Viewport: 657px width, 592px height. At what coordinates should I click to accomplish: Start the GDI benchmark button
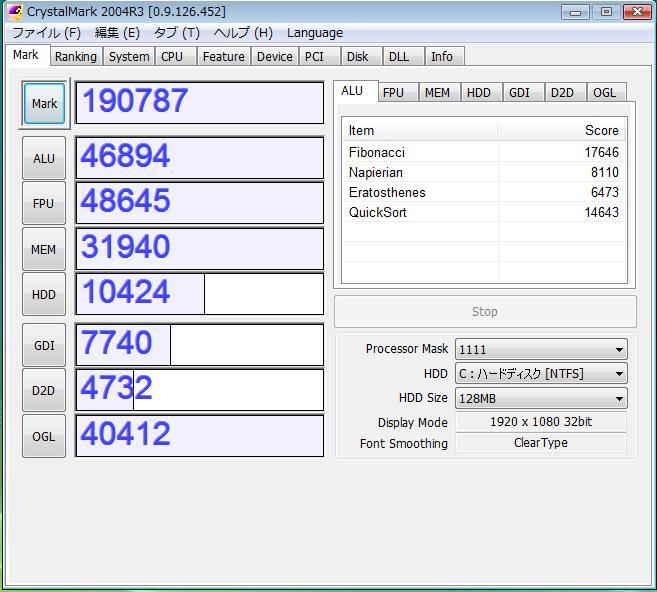44,345
